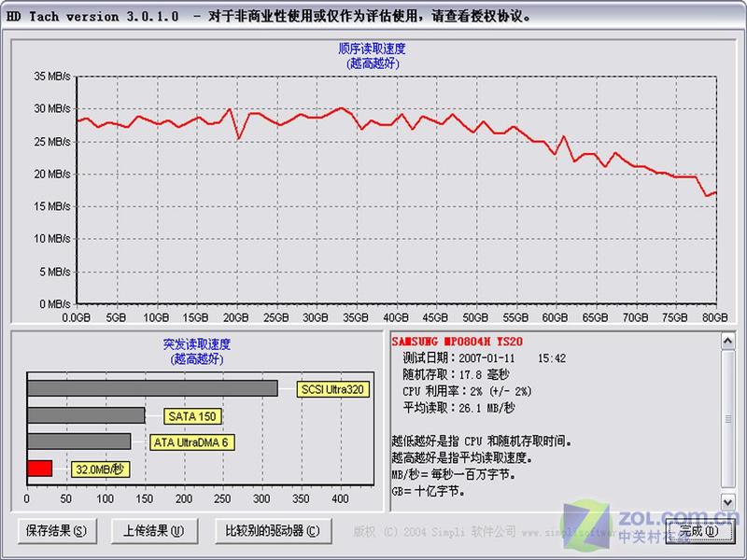Click the red burst speed bar
Viewport: 747px width, 560px height.
(x=39, y=469)
